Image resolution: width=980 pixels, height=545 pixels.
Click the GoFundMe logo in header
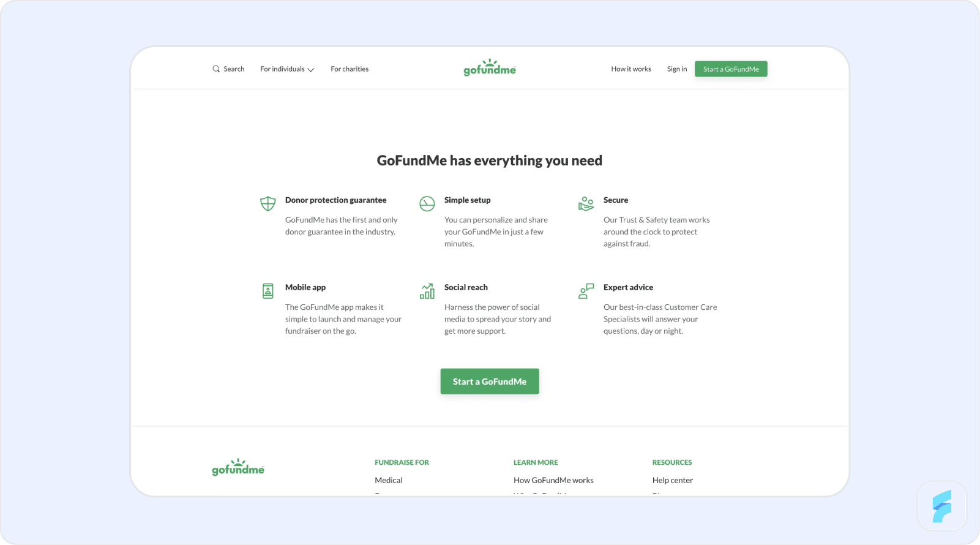pyautogui.click(x=490, y=67)
